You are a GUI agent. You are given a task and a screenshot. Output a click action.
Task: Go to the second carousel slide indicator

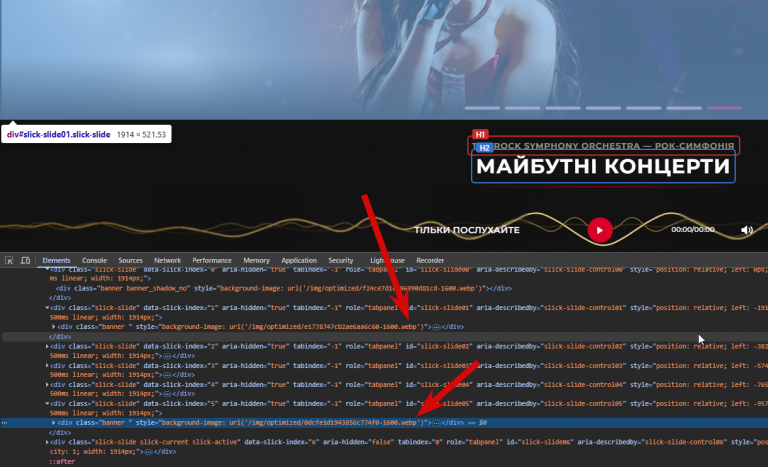coord(523,108)
